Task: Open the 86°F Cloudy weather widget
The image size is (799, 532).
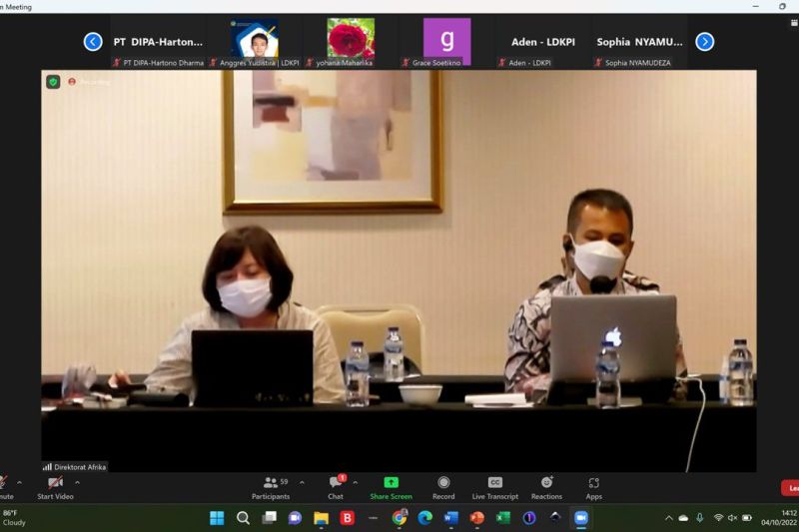Action: point(14,518)
